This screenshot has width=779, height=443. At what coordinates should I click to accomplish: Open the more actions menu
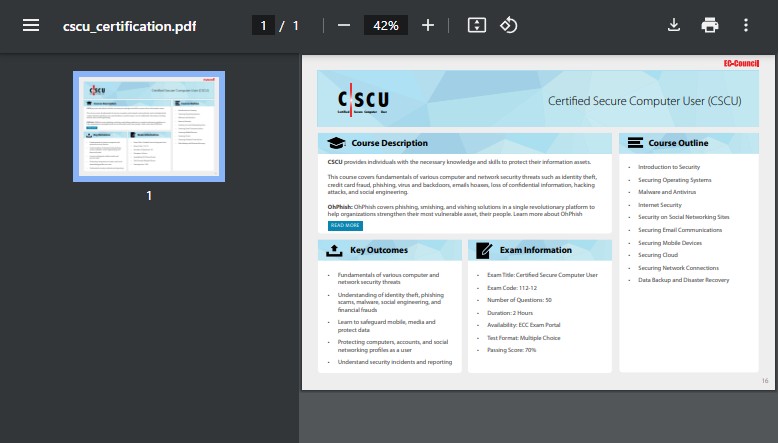click(746, 25)
